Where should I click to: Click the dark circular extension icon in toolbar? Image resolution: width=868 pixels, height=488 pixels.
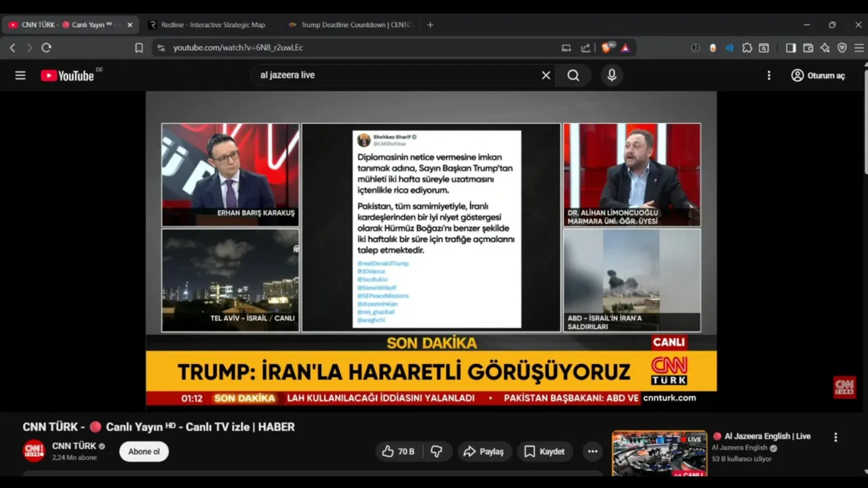pos(696,48)
